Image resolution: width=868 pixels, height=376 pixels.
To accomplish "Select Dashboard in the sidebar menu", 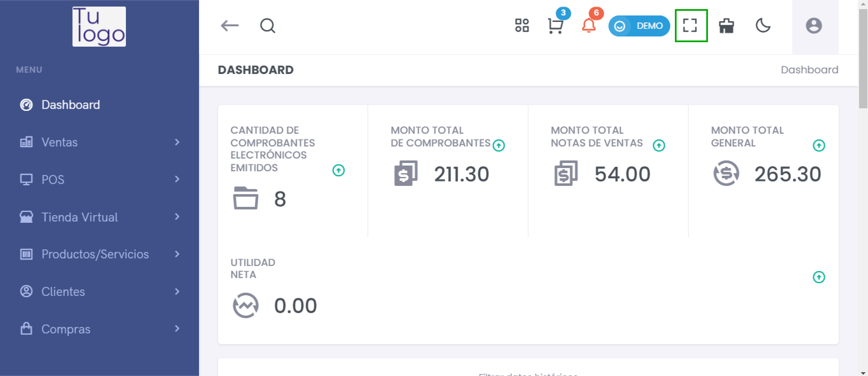I will point(70,105).
